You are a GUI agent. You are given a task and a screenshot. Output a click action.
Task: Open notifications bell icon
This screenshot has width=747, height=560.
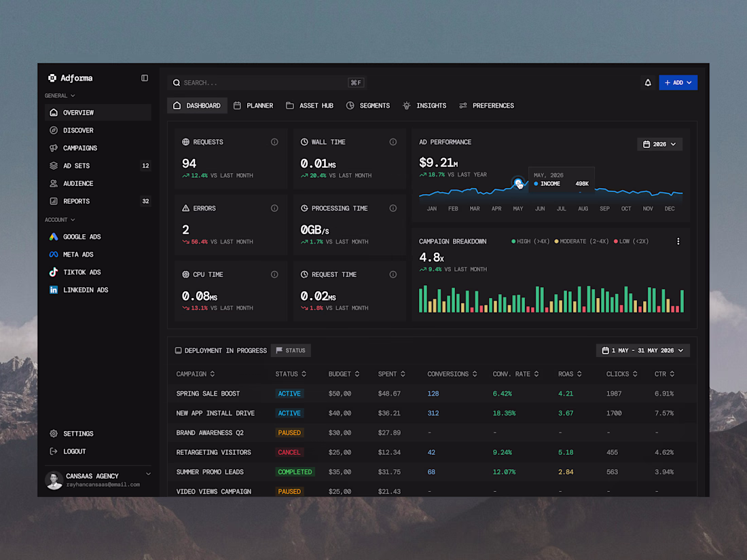coord(647,83)
